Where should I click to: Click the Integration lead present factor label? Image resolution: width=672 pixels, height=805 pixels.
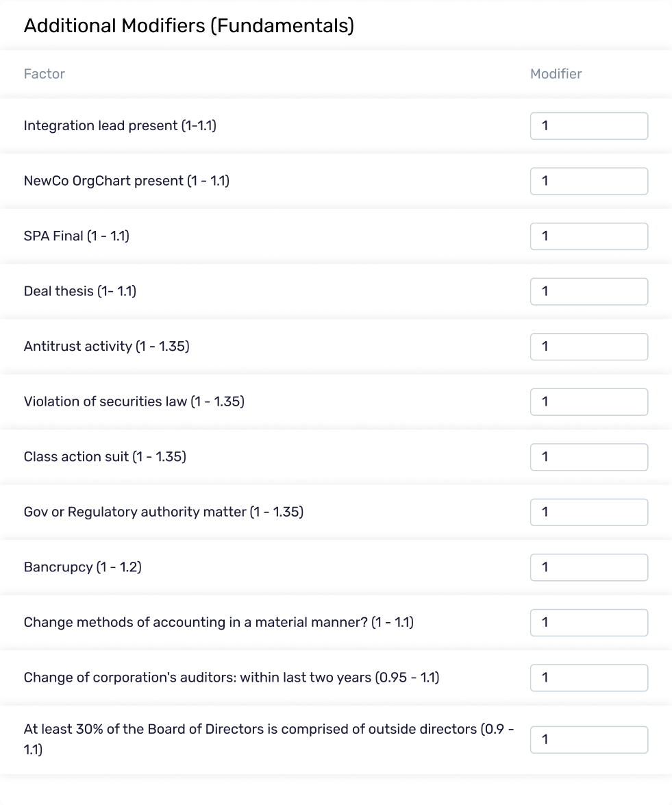point(120,126)
